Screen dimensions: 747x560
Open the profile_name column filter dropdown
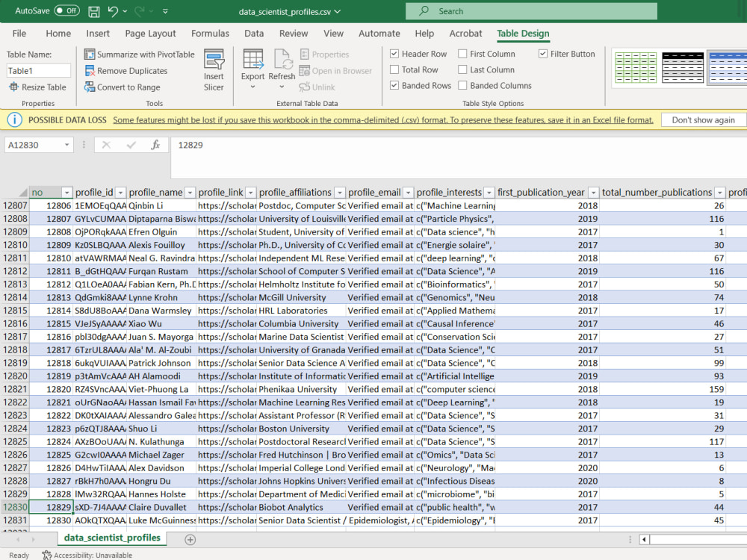coord(190,193)
